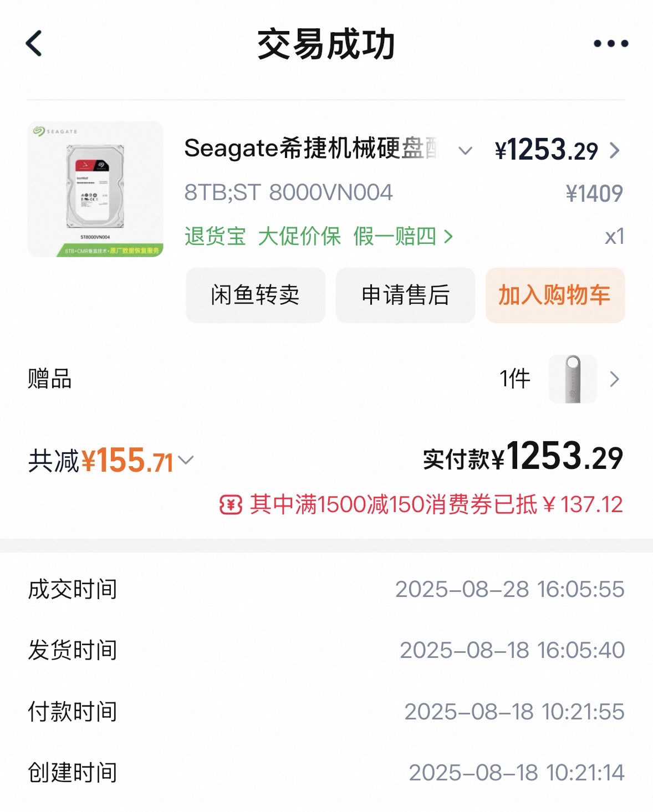Image resolution: width=653 pixels, height=812 pixels.
Task: Tap the 申请售后 after-sales button
Action: 405,295
